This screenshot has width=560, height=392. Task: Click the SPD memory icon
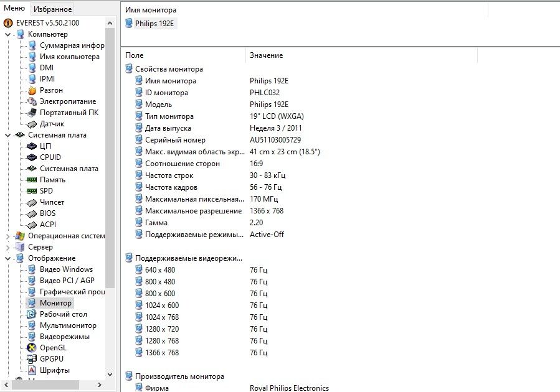tap(32, 191)
